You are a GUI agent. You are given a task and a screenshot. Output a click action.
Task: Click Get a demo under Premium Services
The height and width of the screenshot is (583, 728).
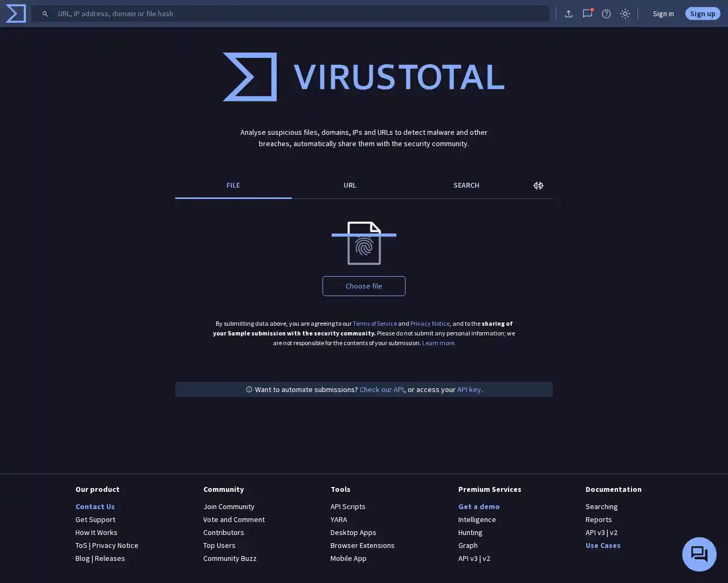point(478,506)
